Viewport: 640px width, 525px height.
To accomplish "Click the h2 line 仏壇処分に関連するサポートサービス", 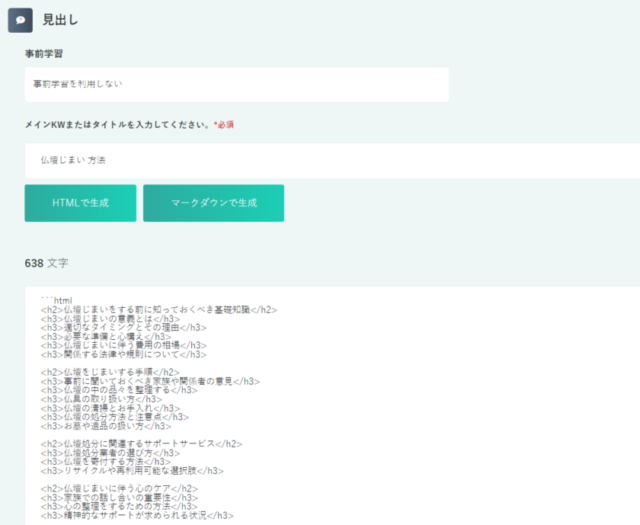I will (x=141, y=444).
